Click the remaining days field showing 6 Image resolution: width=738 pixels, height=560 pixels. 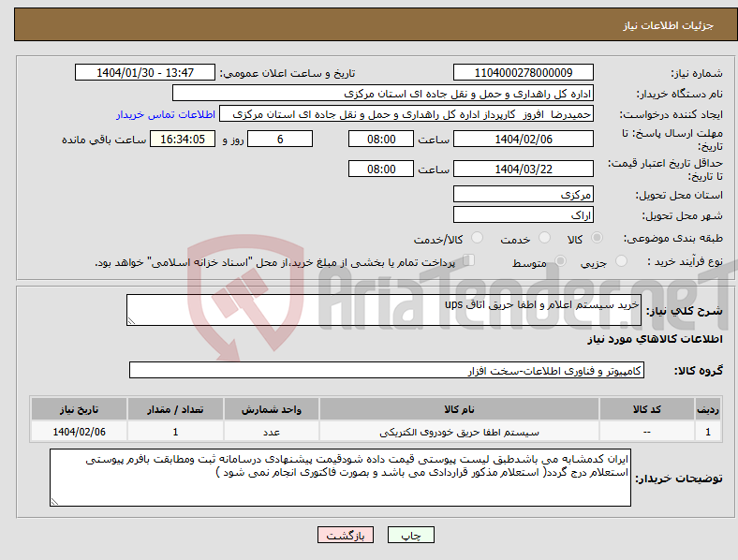[x=280, y=139]
